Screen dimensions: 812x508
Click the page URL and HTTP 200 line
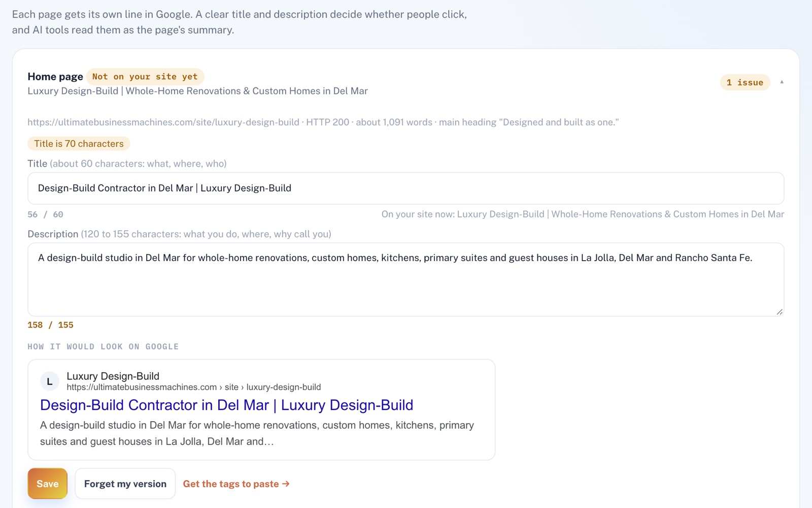coord(323,122)
